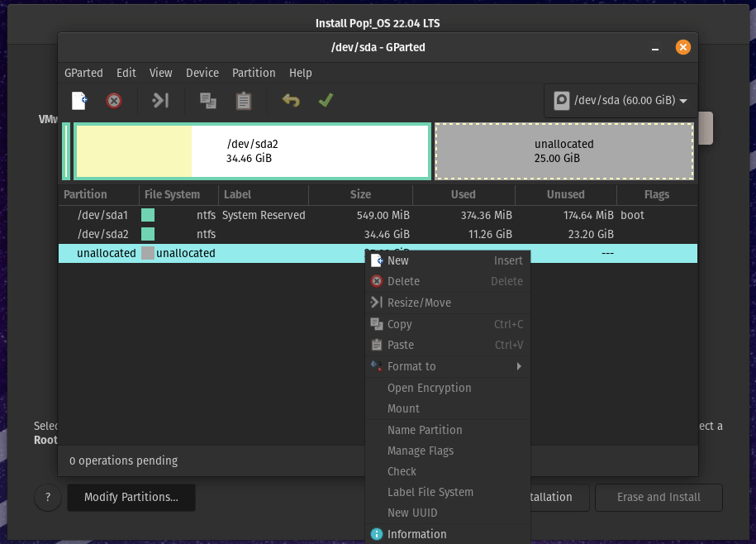Click the Paste Partition toolbar icon
Viewport: 756px width, 544px height.
coord(244,100)
